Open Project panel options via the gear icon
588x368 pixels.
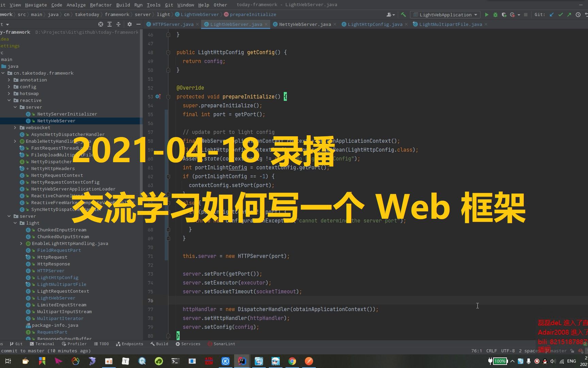coord(129,24)
